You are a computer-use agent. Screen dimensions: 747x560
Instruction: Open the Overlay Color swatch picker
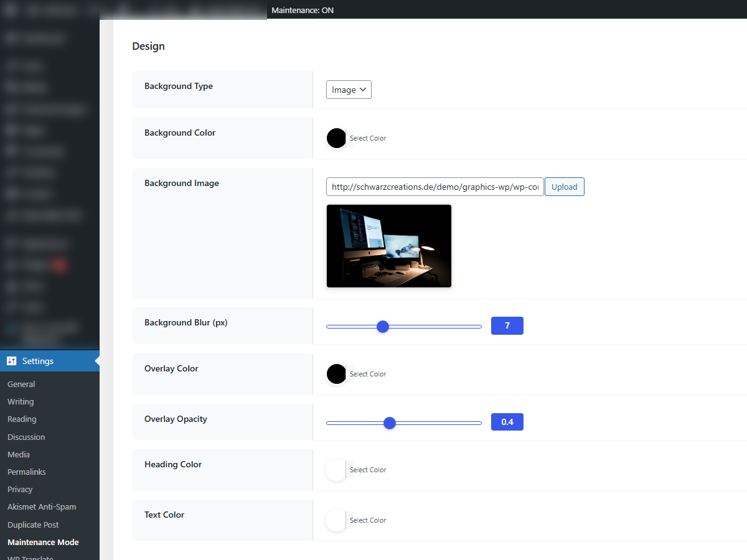(336, 374)
